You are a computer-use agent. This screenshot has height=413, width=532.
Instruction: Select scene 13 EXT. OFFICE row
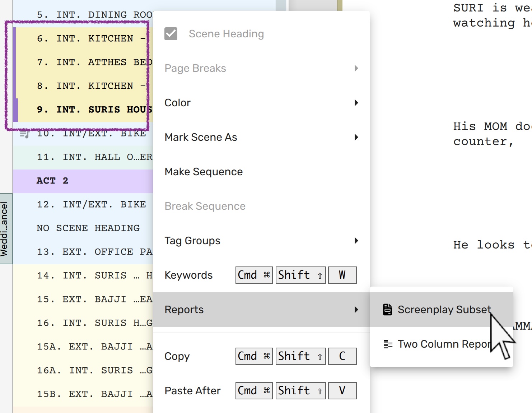[x=94, y=252]
